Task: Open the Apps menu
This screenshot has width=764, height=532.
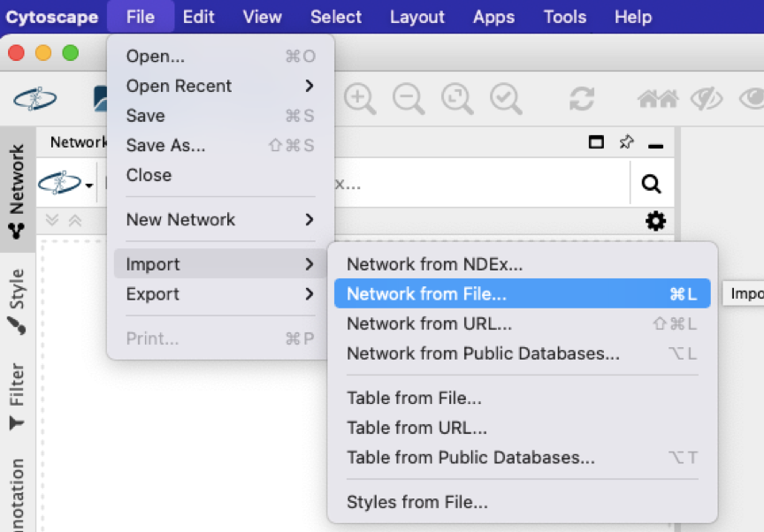Action: point(493,17)
